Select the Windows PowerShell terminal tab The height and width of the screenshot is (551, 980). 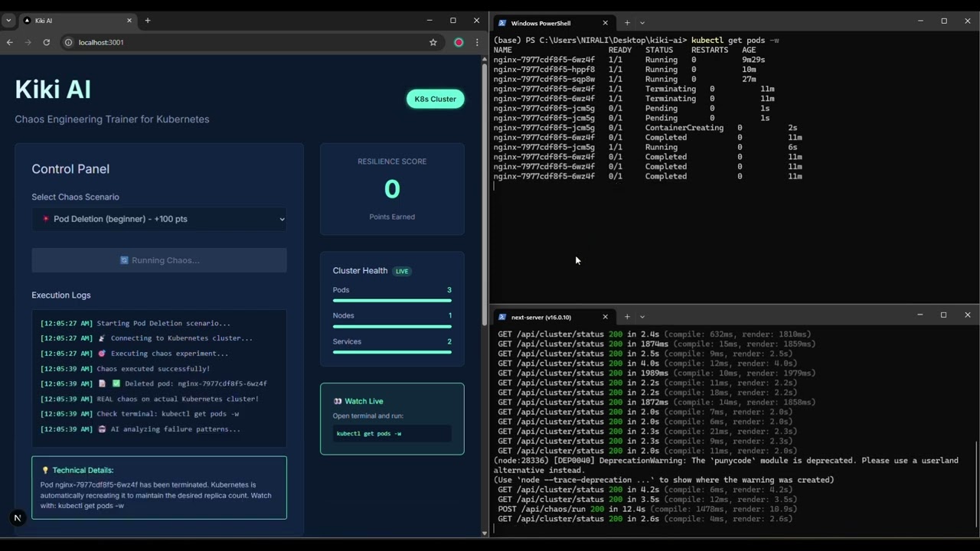click(552, 23)
